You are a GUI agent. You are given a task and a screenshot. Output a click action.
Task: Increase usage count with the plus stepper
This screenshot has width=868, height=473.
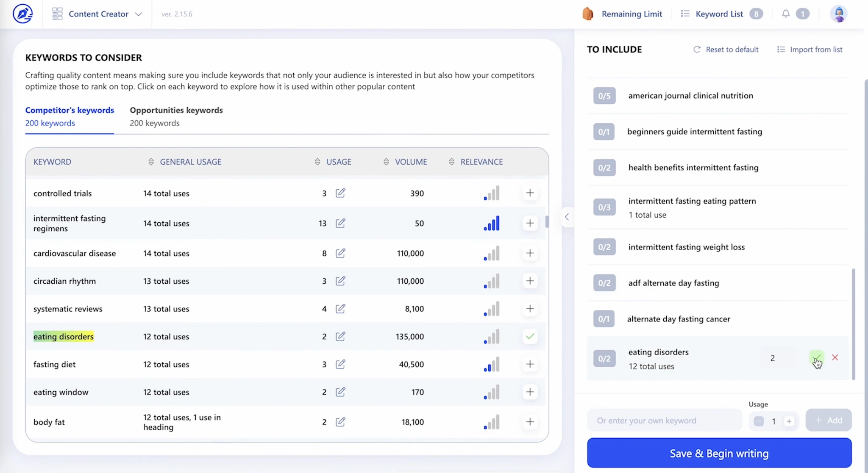(x=790, y=421)
